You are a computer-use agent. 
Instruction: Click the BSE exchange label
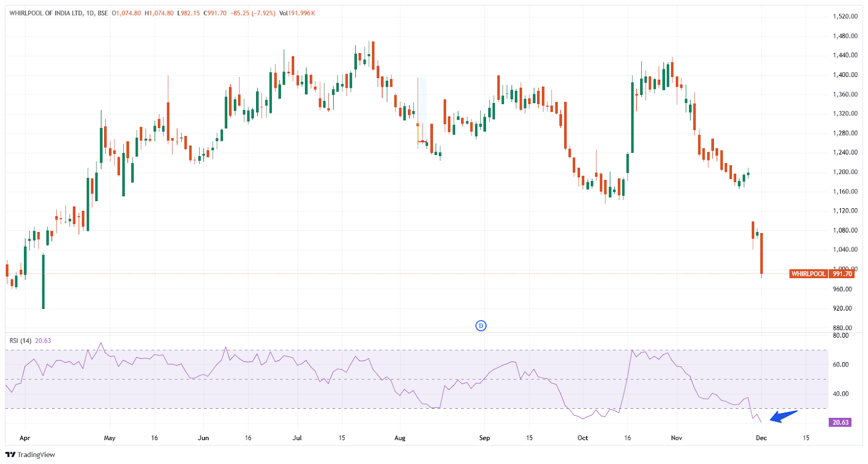(x=103, y=13)
